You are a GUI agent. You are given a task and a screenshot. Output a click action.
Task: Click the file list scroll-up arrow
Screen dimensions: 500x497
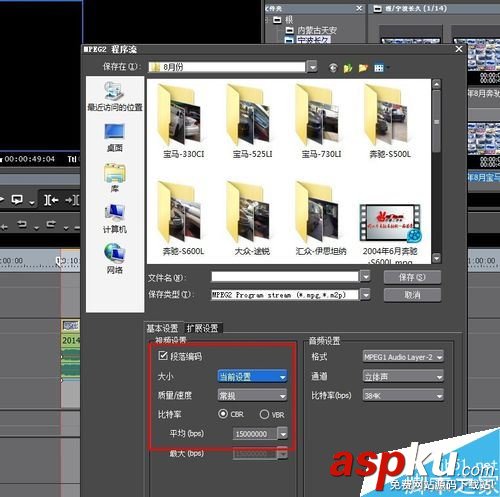click(436, 84)
